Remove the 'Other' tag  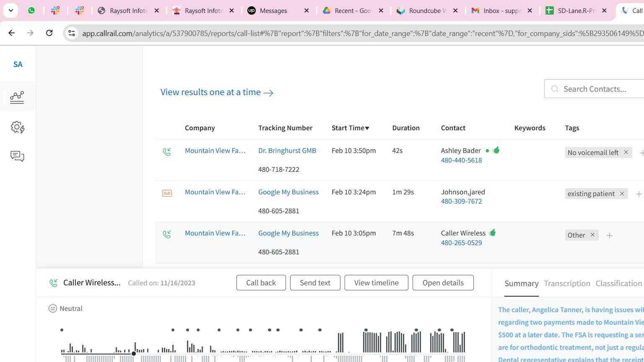(x=592, y=235)
